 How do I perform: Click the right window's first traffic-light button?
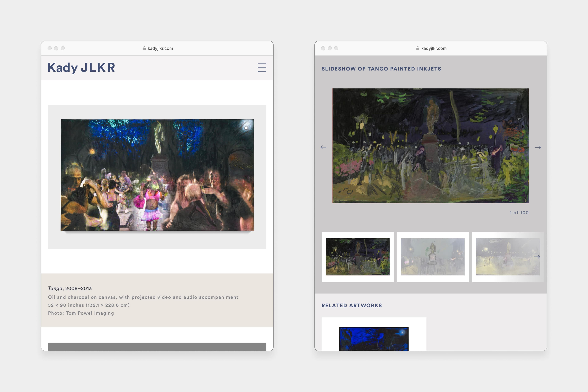click(323, 48)
